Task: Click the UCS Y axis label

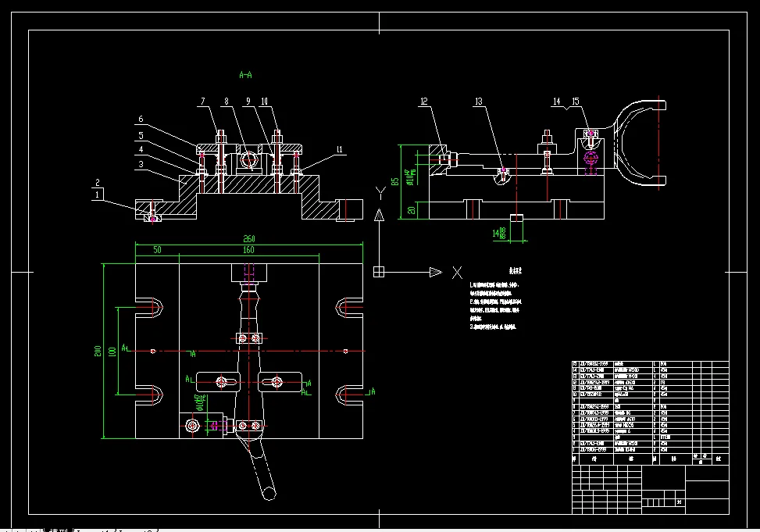Action: 380,194
